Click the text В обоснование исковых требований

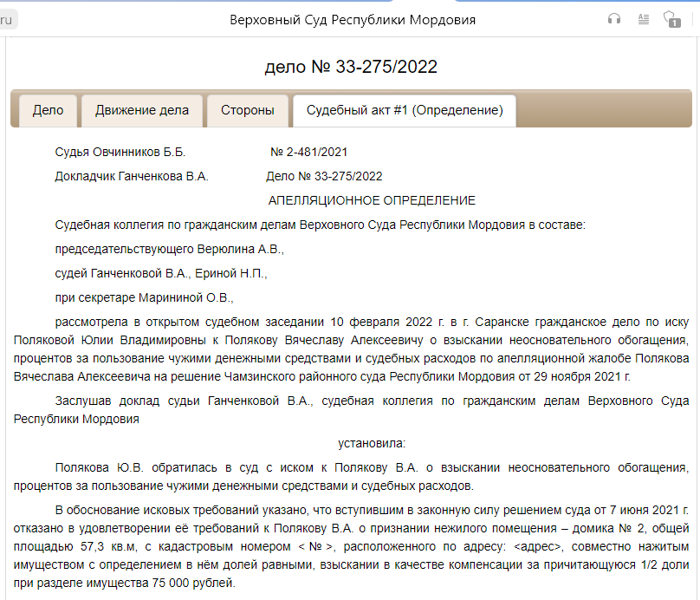pos(157,510)
